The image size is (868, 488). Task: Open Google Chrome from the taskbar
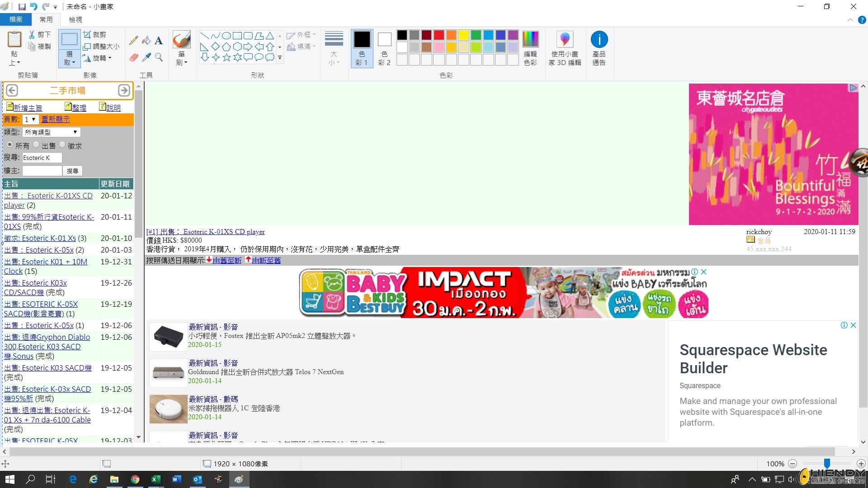click(x=135, y=479)
